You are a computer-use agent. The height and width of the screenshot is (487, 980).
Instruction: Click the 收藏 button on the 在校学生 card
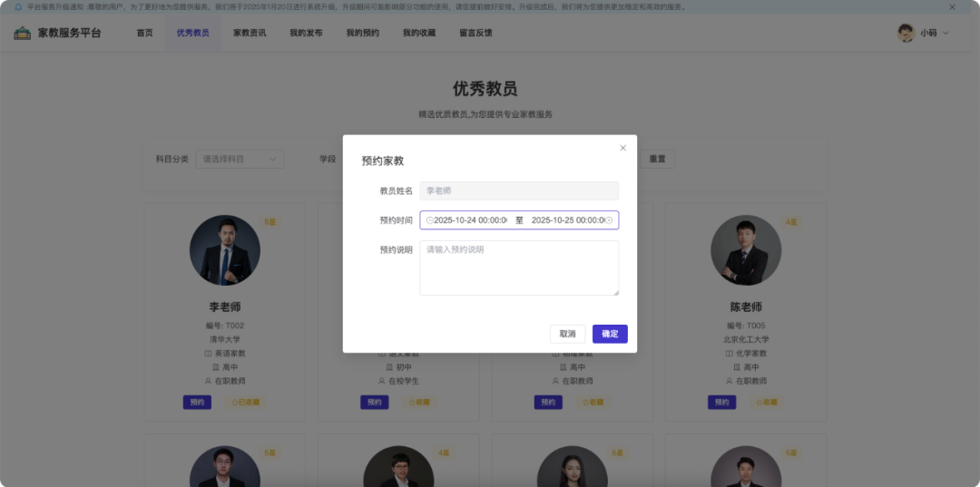tap(419, 402)
